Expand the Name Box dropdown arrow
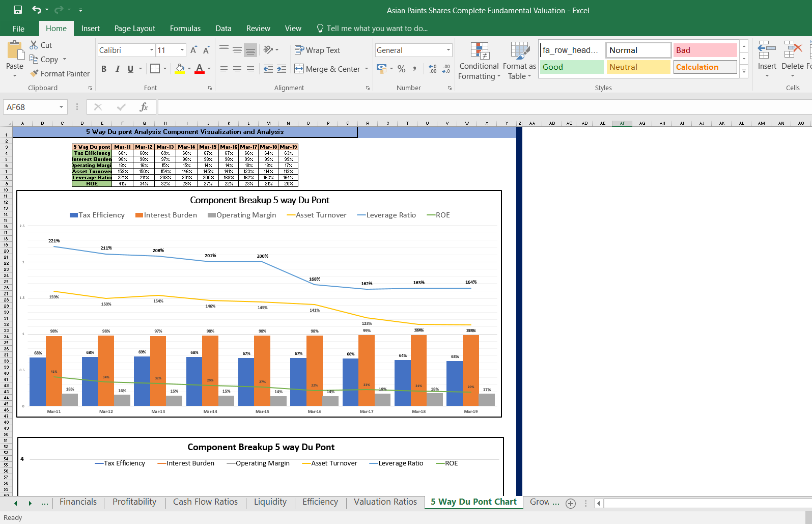 coord(62,107)
